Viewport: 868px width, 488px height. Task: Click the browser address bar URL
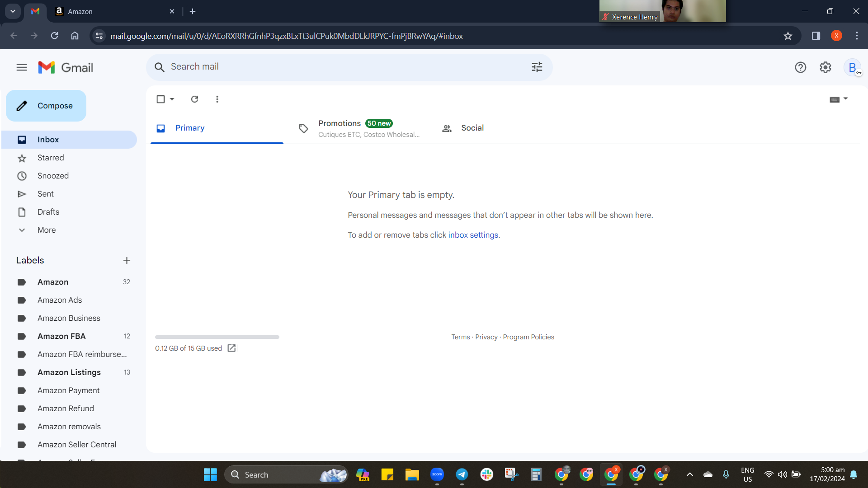287,36
